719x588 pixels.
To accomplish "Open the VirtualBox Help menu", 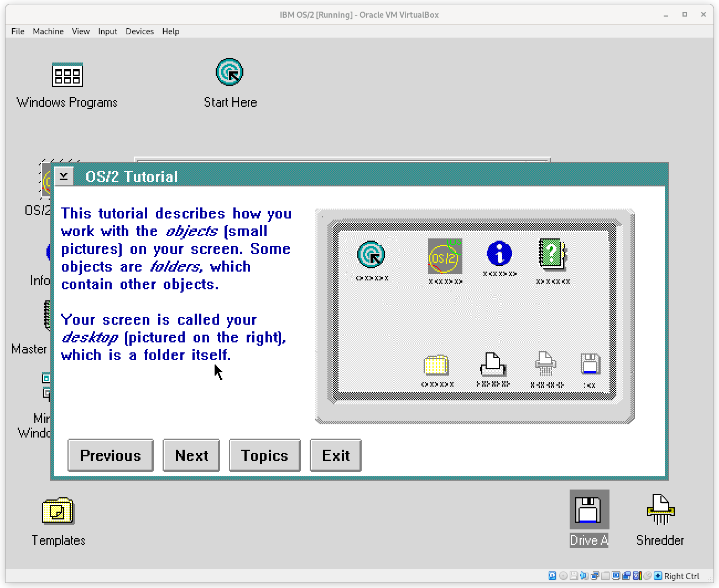I will tap(171, 32).
